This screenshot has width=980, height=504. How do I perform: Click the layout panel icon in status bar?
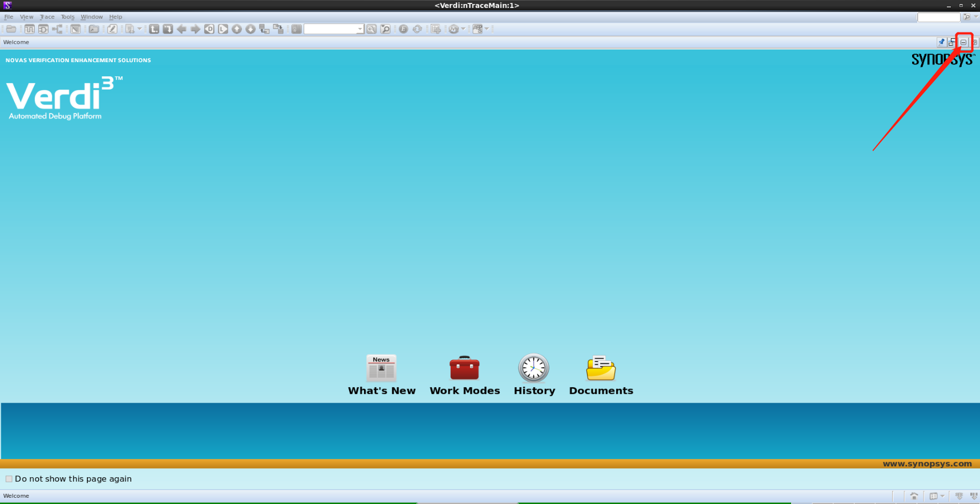(933, 496)
